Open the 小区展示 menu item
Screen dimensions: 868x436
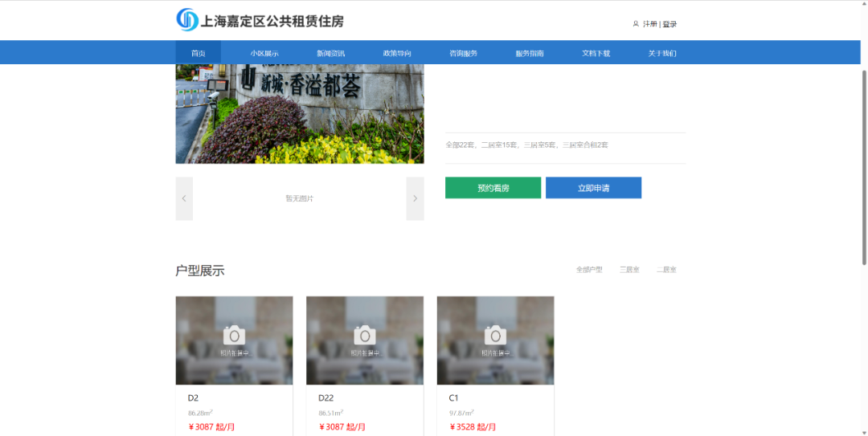[264, 53]
